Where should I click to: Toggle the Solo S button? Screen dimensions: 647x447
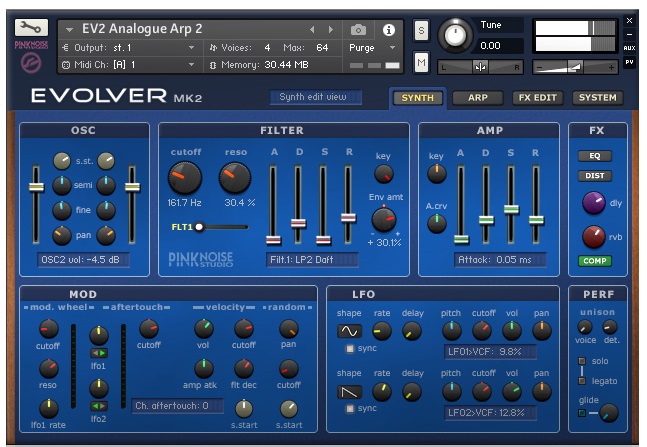click(421, 30)
